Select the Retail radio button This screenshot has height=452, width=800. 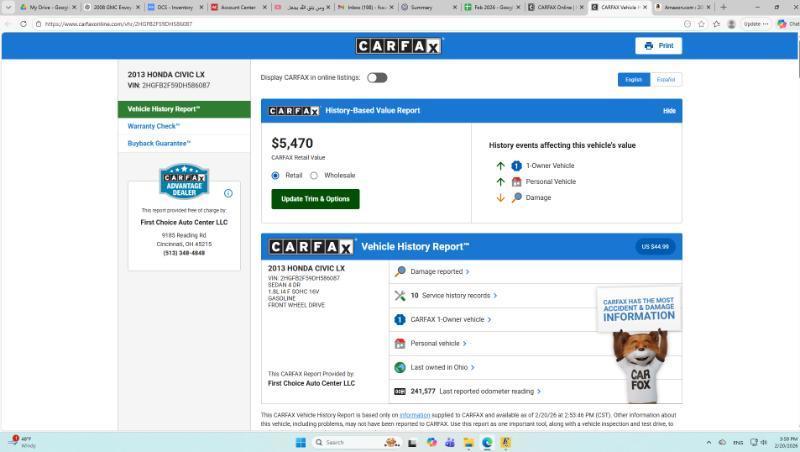[x=276, y=175]
